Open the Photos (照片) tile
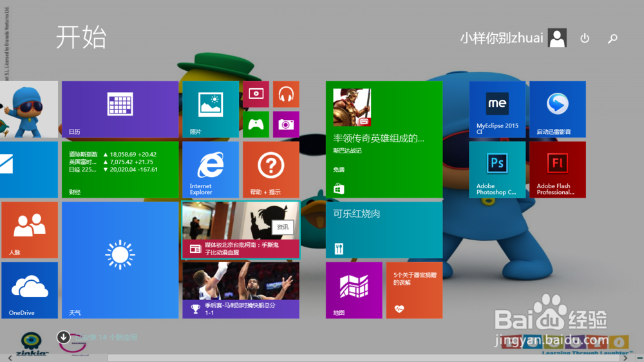644x362 pixels. [211, 110]
